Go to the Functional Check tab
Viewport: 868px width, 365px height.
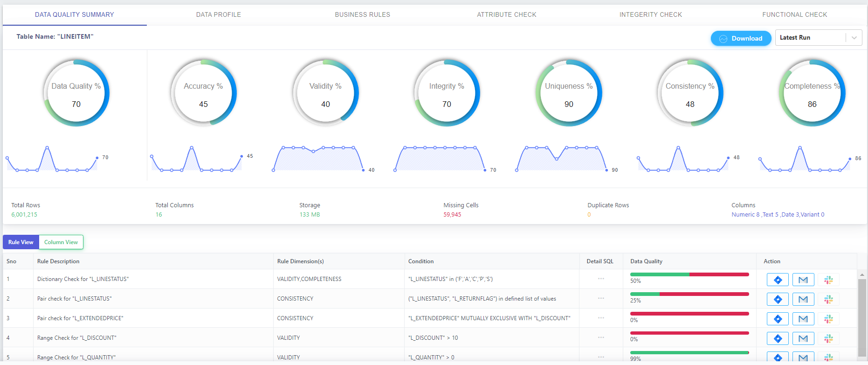tap(794, 14)
